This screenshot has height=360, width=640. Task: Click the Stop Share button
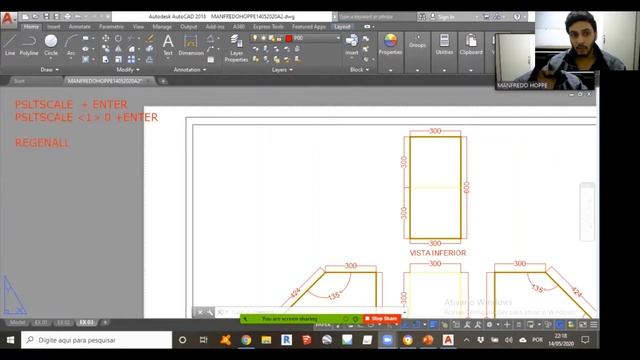pyautogui.click(x=382, y=318)
